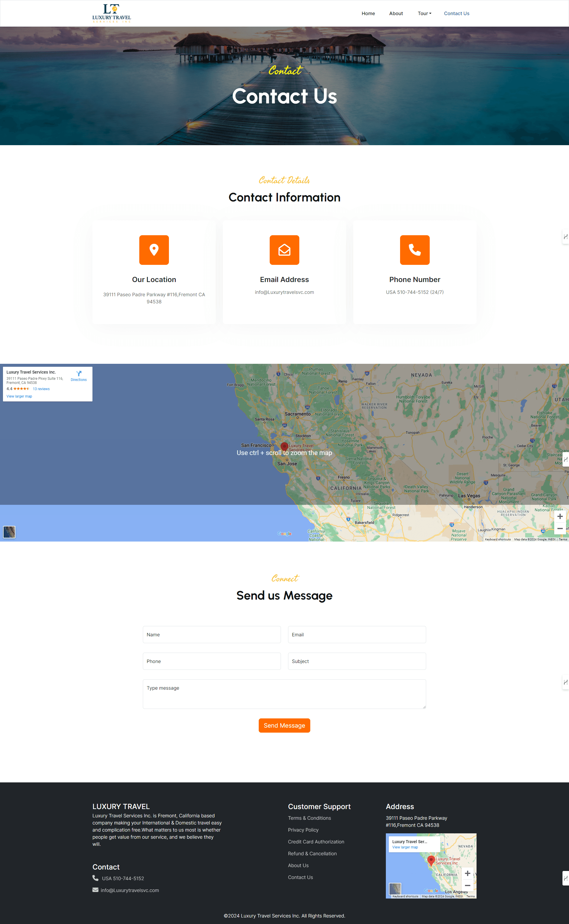Viewport: 569px width, 924px height.
Task: Click the red map marker pin
Action: [284, 446]
